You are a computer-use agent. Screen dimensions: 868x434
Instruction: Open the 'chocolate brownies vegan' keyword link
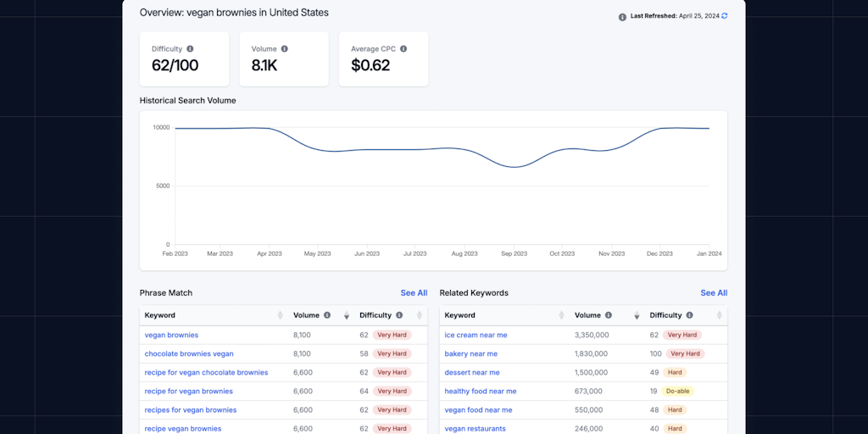(x=189, y=353)
